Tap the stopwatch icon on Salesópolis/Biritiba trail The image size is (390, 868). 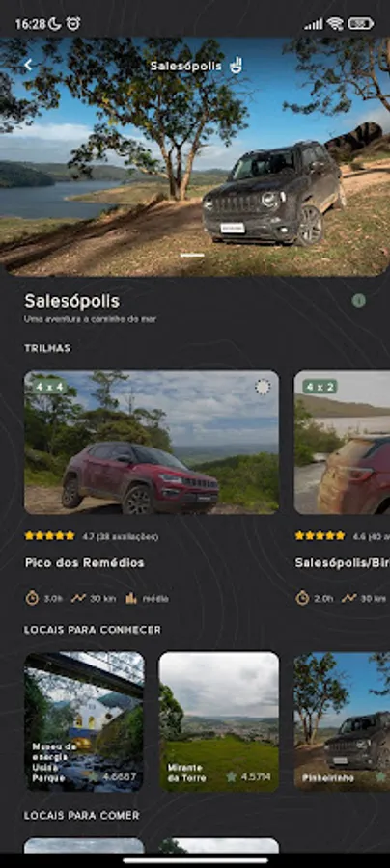click(x=302, y=598)
